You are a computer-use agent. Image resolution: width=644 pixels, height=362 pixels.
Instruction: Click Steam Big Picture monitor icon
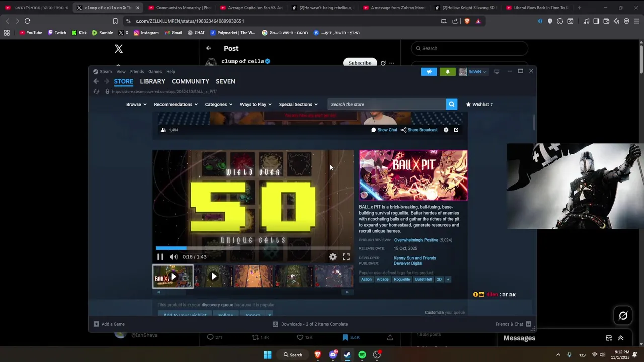497,72
